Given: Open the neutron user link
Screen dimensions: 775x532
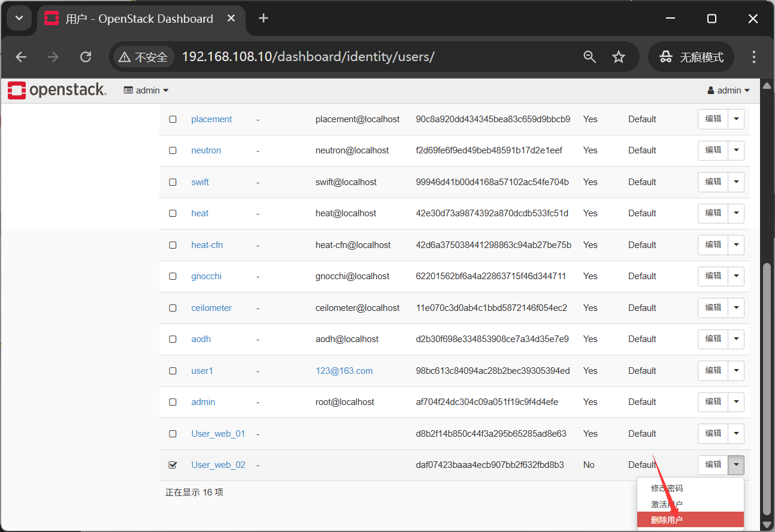Looking at the screenshot, I should [206, 150].
